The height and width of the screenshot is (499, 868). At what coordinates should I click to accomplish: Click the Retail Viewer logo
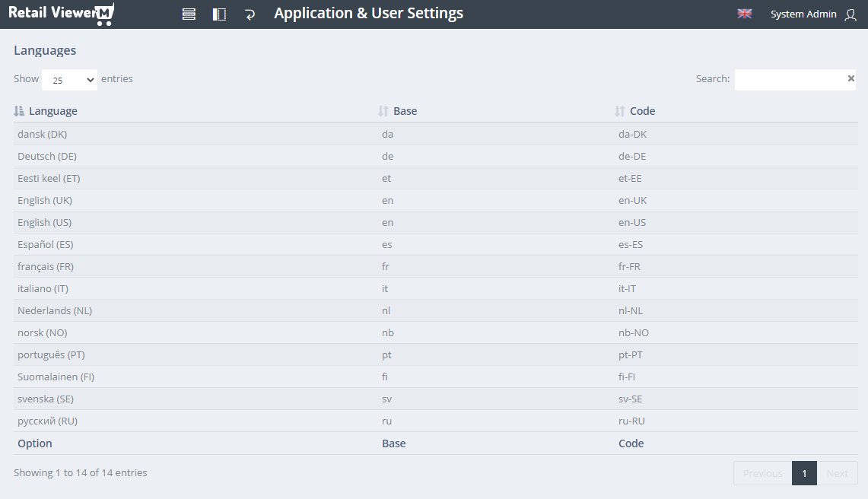click(x=61, y=14)
